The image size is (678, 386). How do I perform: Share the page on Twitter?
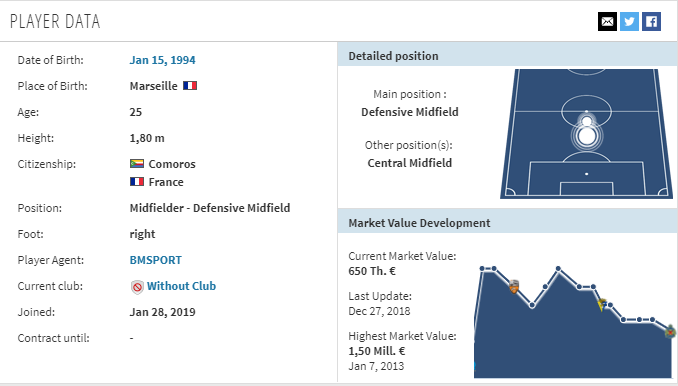[x=629, y=22]
